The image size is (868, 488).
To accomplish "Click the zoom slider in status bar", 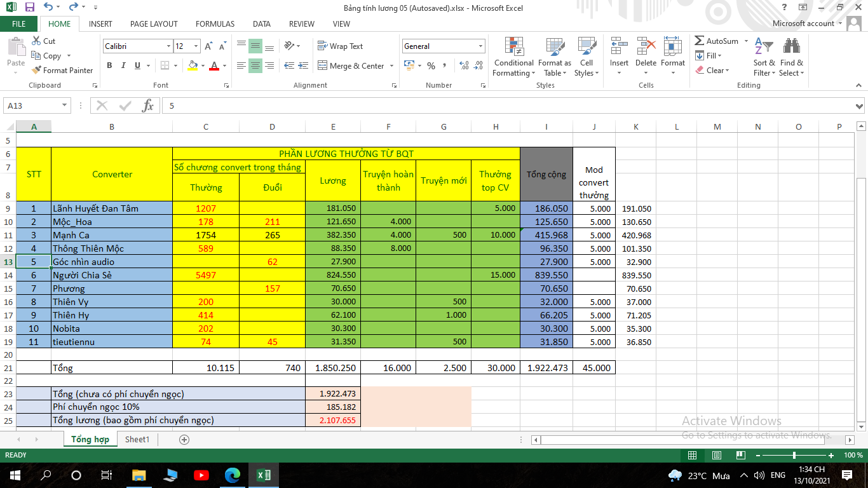I will coord(794,456).
